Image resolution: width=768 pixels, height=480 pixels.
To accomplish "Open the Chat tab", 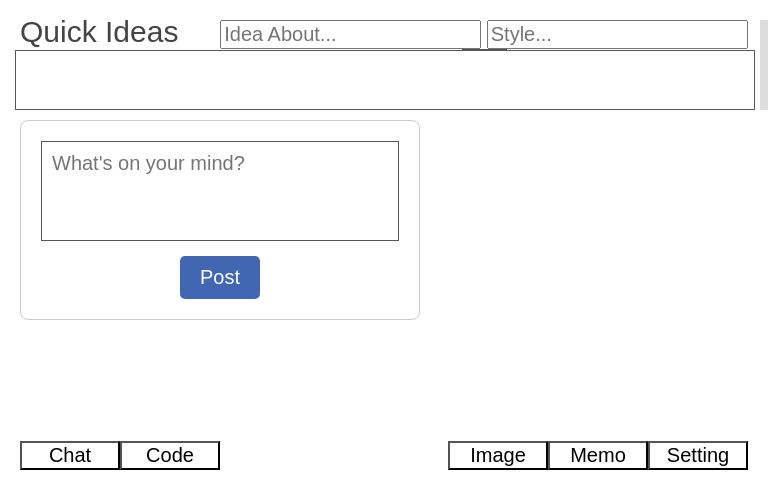I will 70,455.
